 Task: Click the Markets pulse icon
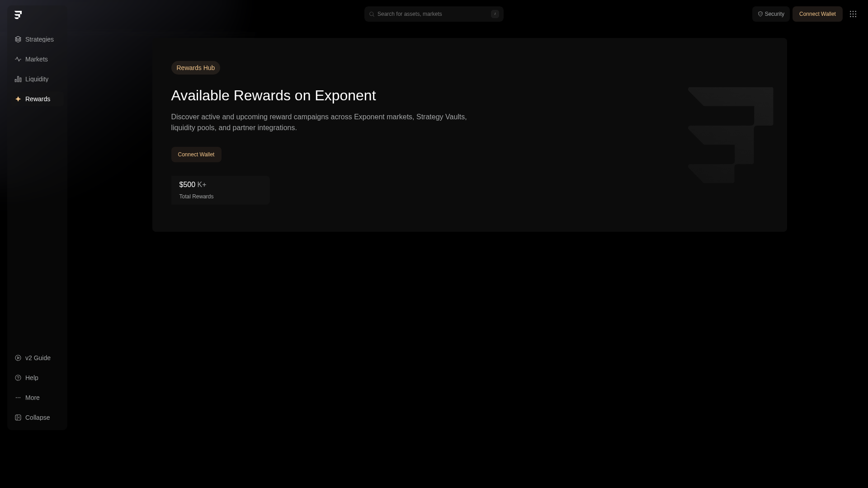(18, 59)
